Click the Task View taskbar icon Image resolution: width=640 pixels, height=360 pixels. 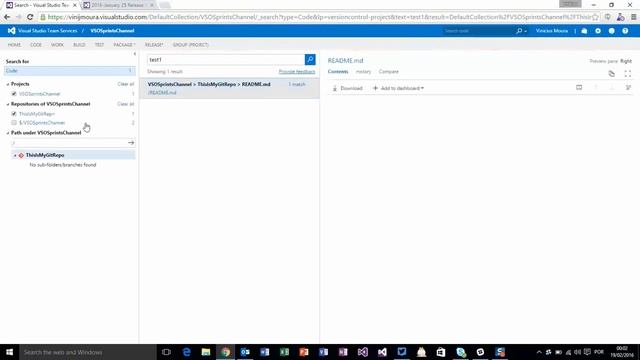pyautogui.click(x=166, y=352)
